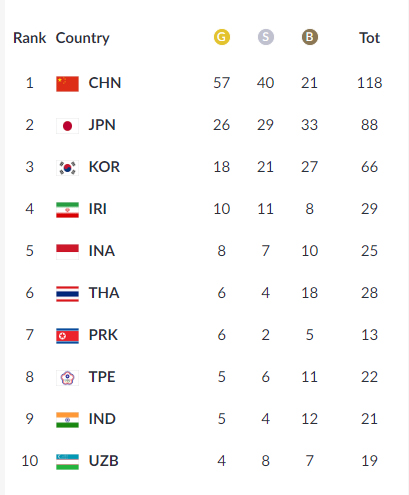Viewport: 409px width, 495px height.
Task: Click the gold medal G icon
Action: click(x=222, y=37)
